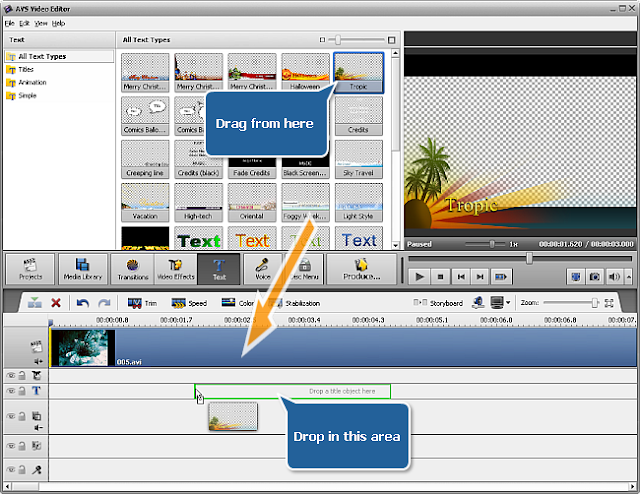
Task: Open the Edit menu
Action: click(24, 23)
